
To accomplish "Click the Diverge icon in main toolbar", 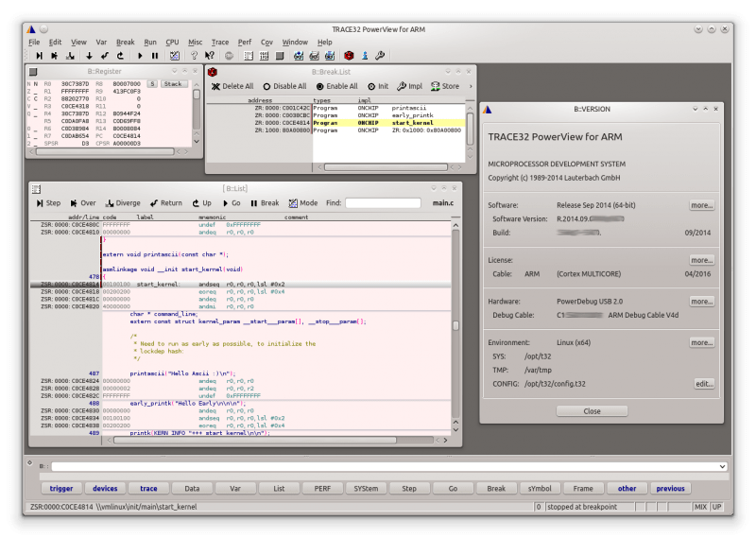I will point(70,56).
